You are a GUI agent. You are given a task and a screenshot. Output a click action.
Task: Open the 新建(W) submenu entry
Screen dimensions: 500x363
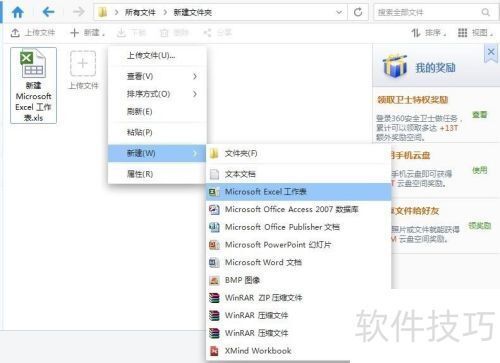tap(157, 153)
